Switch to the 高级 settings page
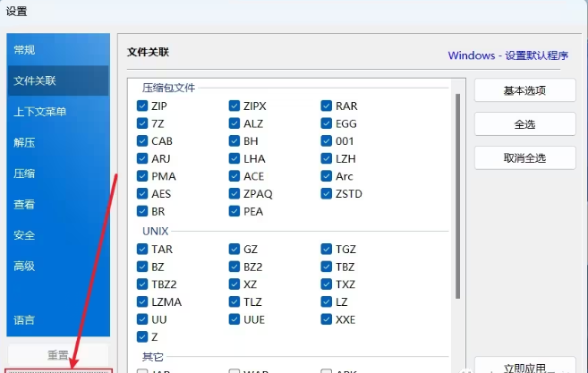588x373 pixels. click(x=58, y=267)
